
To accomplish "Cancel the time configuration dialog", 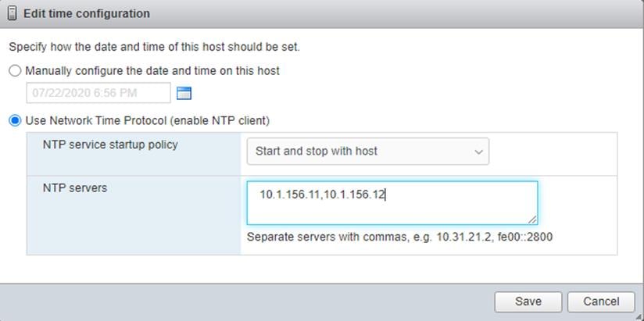I will click(x=601, y=301).
